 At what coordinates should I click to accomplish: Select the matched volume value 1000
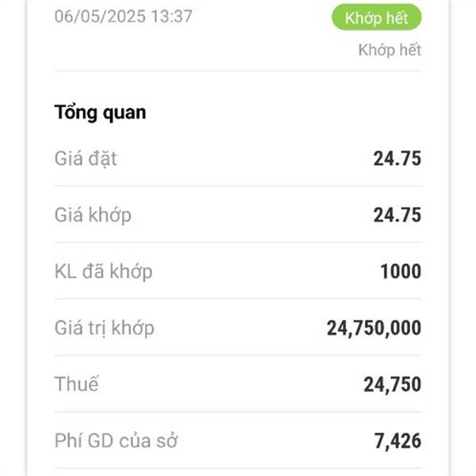point(401,271)
